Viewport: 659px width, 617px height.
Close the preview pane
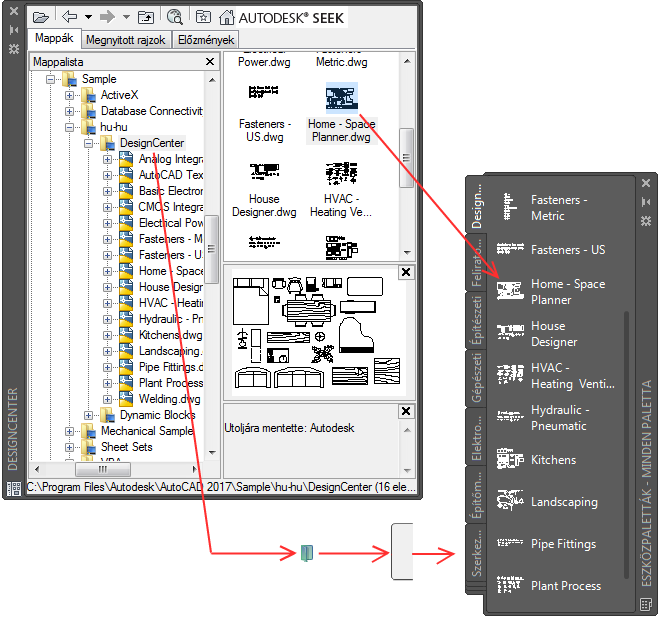tap(406, 272)
